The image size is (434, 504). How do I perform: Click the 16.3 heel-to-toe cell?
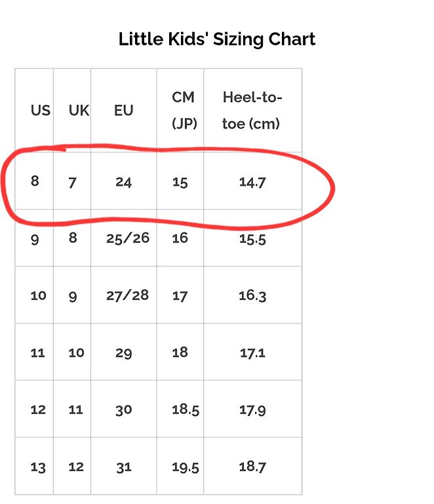pyautogui.click(x=252, y=295)
